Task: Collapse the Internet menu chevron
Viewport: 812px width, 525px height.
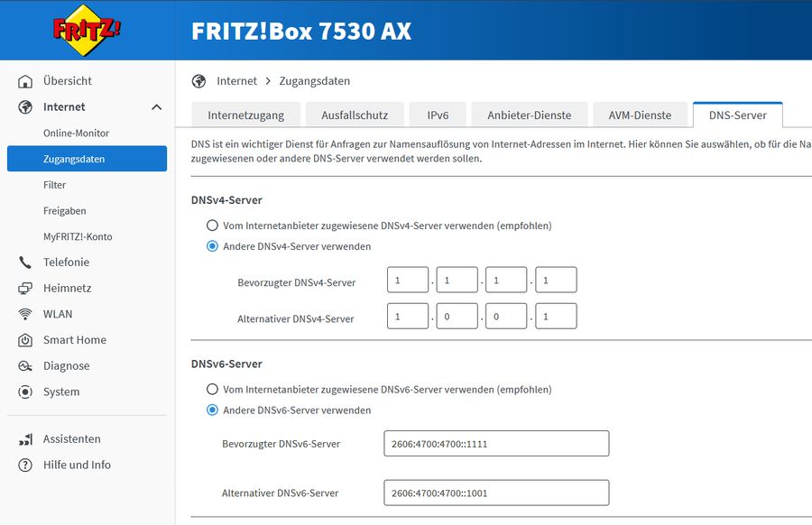Action: click(156, 107)
